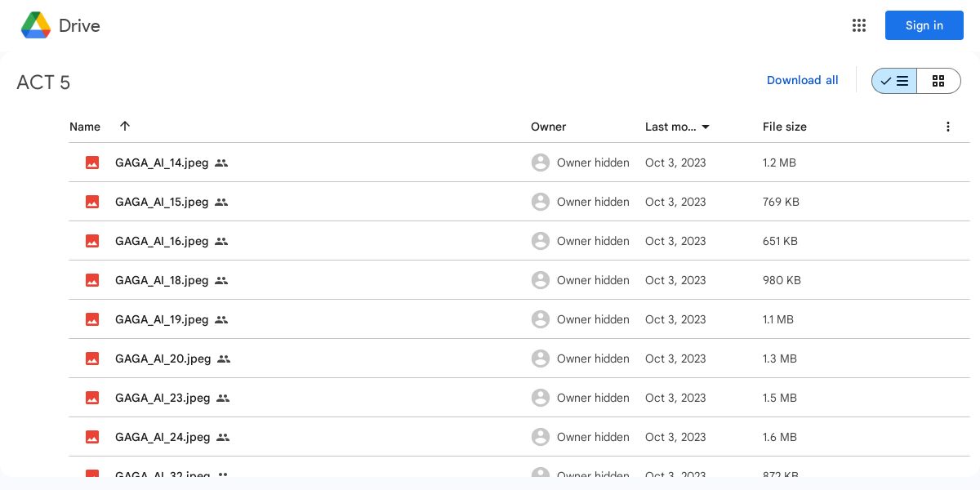Click the shared people icon beside GAGA_AI_15.jpeg
This screenshot has width=980, height=490.
tap(221, 202)
